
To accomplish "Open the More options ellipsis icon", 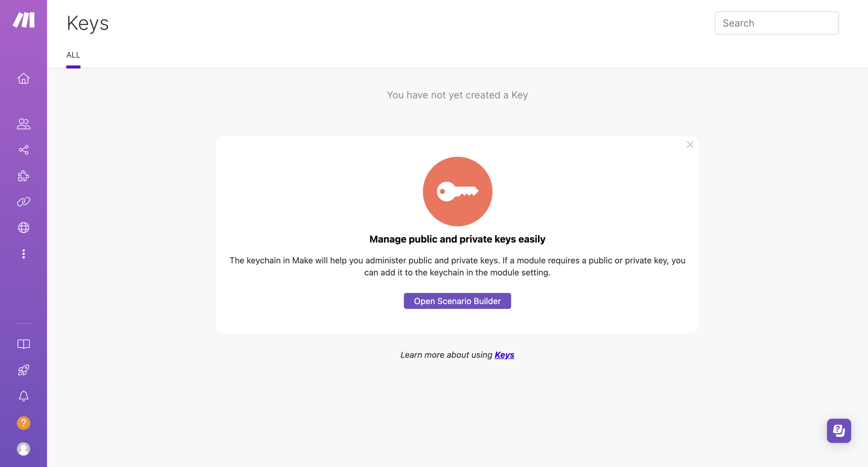I will pyautogui.click(x=24, y=254).
